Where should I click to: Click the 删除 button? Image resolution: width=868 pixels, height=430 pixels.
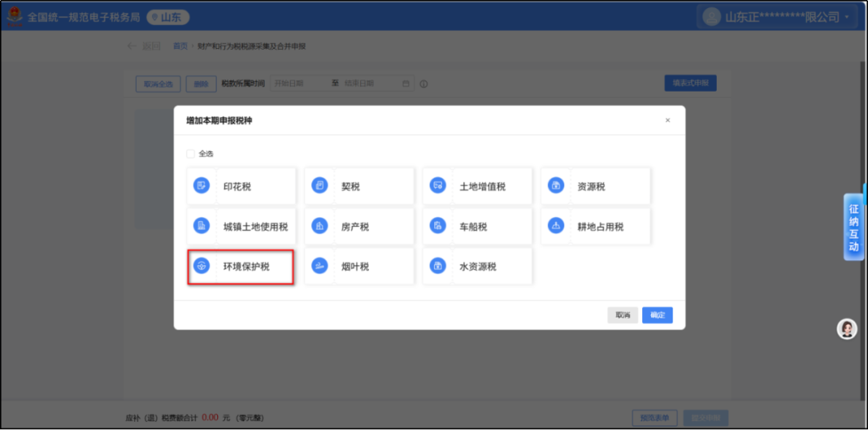tap(201, 84)
